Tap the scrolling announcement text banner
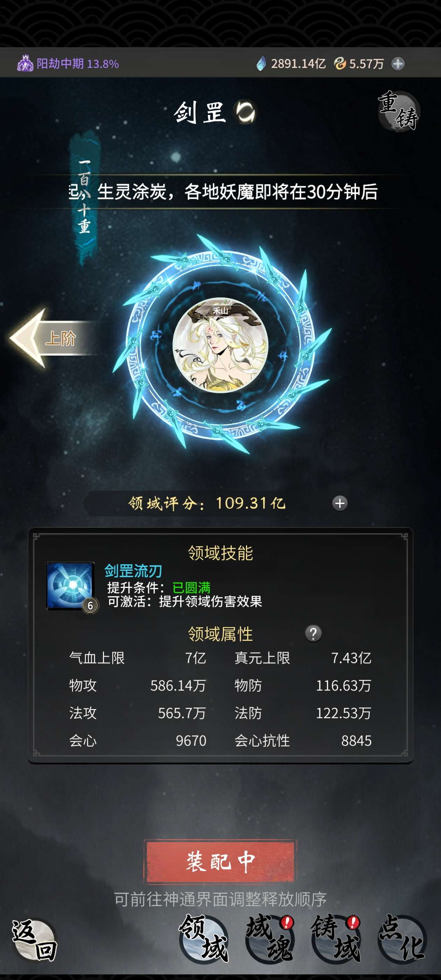The image size is (441, 980). click(223, 192)
